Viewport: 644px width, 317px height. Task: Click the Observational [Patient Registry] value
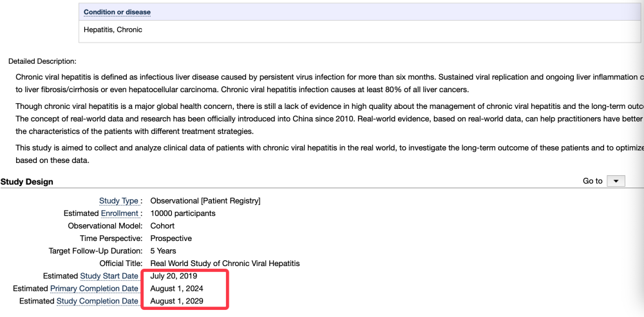(x=205, y=201)
